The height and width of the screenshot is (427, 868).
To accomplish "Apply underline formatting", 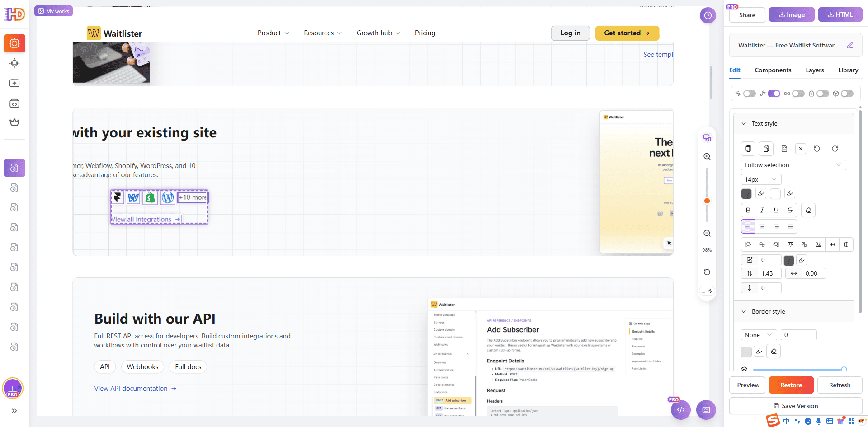I will click(776, 210).
